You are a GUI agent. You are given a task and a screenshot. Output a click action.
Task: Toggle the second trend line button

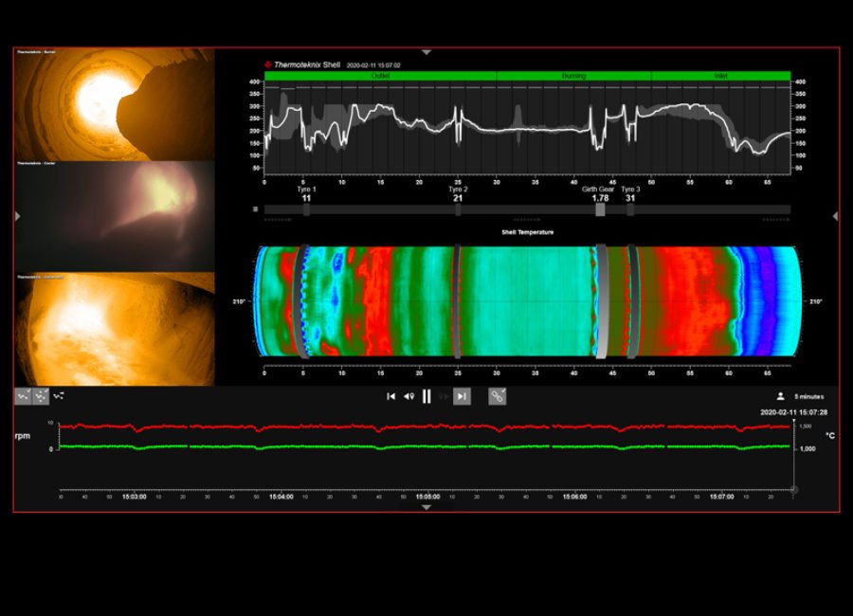tap(41, 396)
